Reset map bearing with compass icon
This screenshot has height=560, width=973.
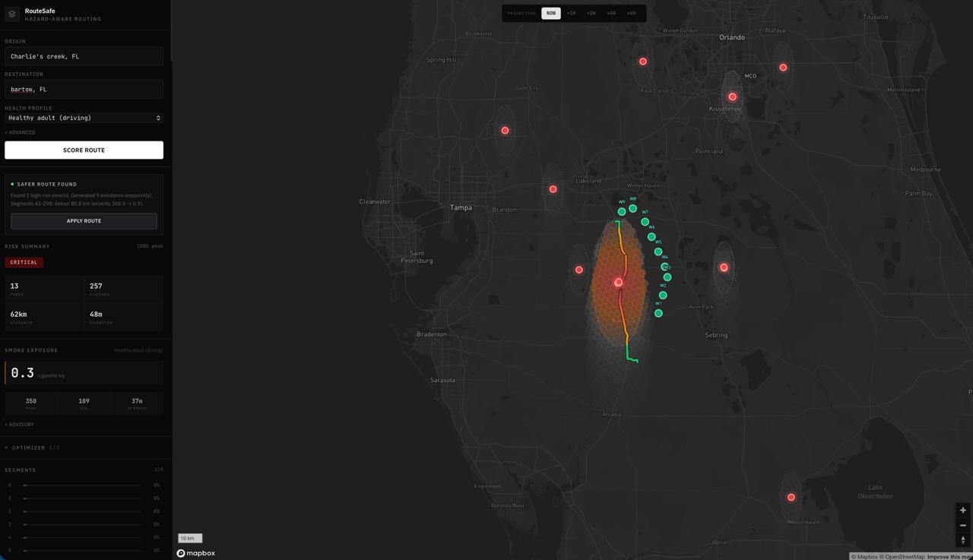(963, 539)
